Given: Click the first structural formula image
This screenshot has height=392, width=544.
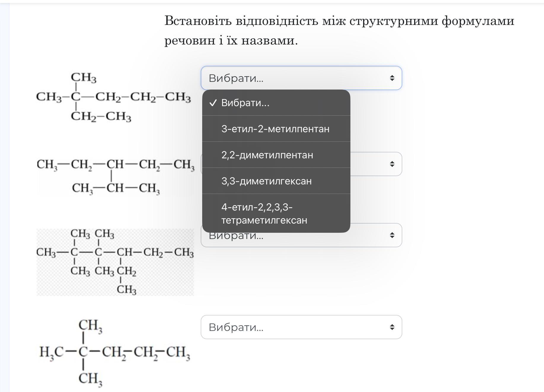Looking at the screenshot, I should (x=113, y=97).
